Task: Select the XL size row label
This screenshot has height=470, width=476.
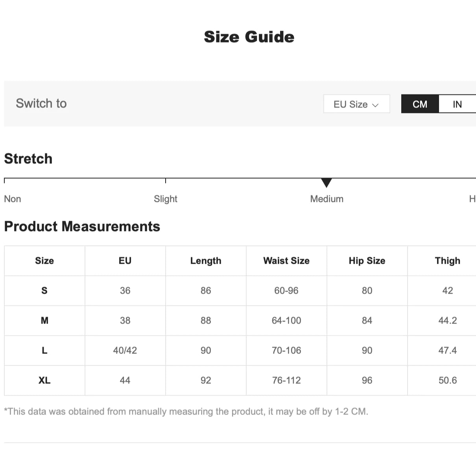Action: tap(44, 380)
